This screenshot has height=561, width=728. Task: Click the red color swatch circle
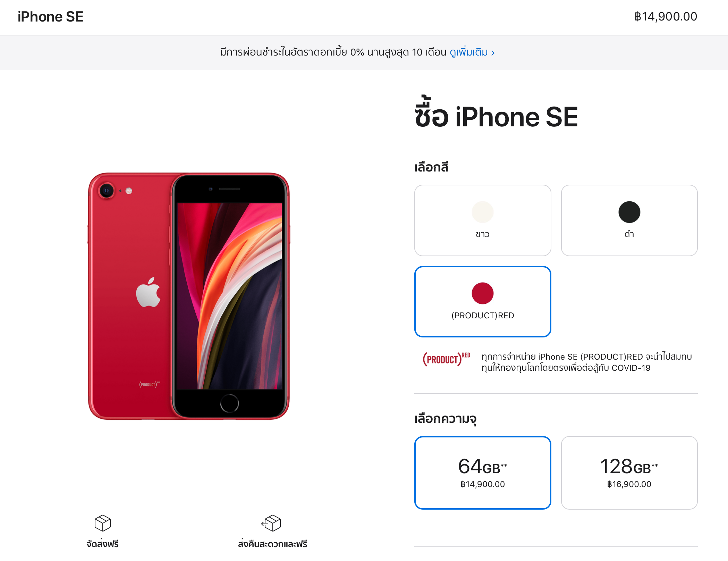[x=483, y=293]
